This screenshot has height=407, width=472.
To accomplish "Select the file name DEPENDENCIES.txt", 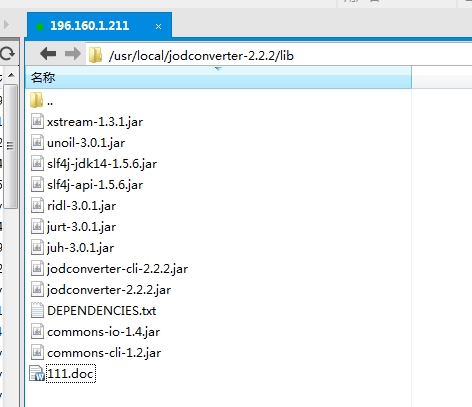I will coord(102,311).
